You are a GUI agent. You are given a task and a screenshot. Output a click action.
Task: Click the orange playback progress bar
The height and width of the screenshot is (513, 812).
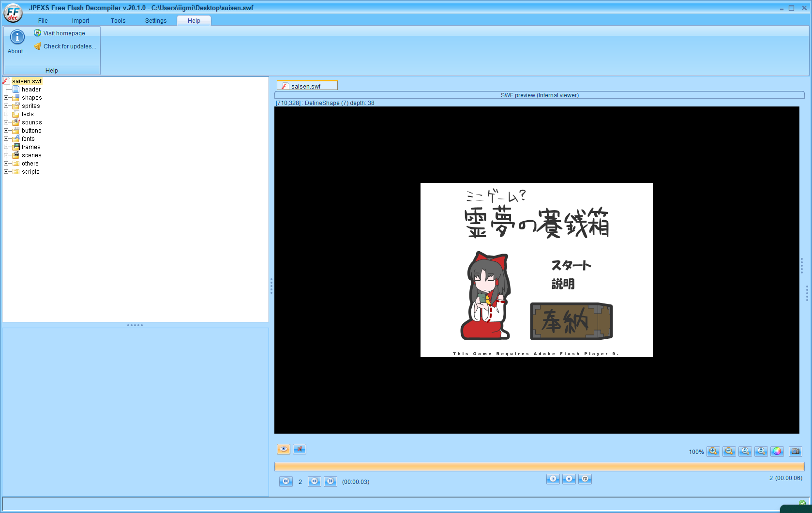point(539,467)
